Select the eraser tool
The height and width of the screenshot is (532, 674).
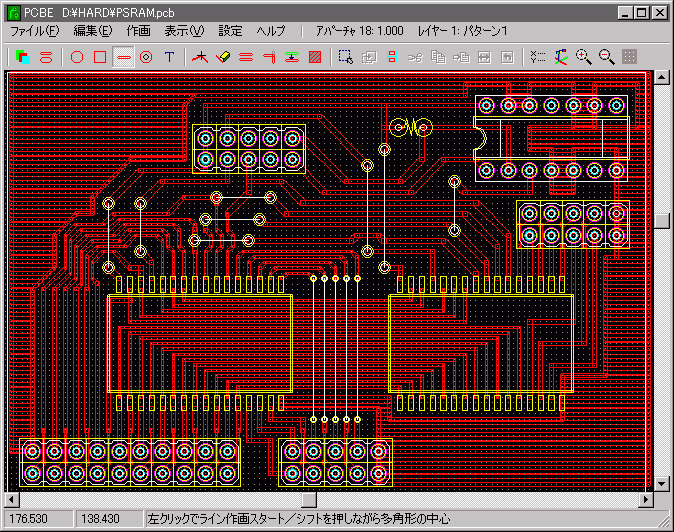pos(223,57)
